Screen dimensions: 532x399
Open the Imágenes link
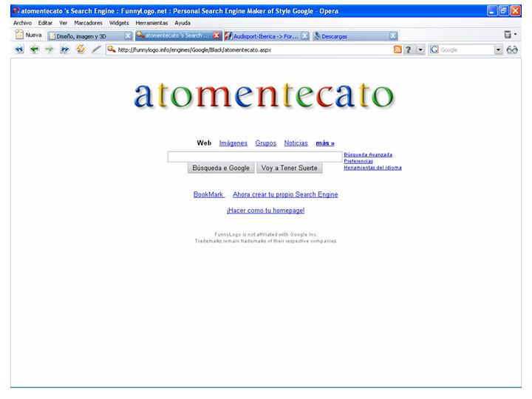click(x=233, y=143)
